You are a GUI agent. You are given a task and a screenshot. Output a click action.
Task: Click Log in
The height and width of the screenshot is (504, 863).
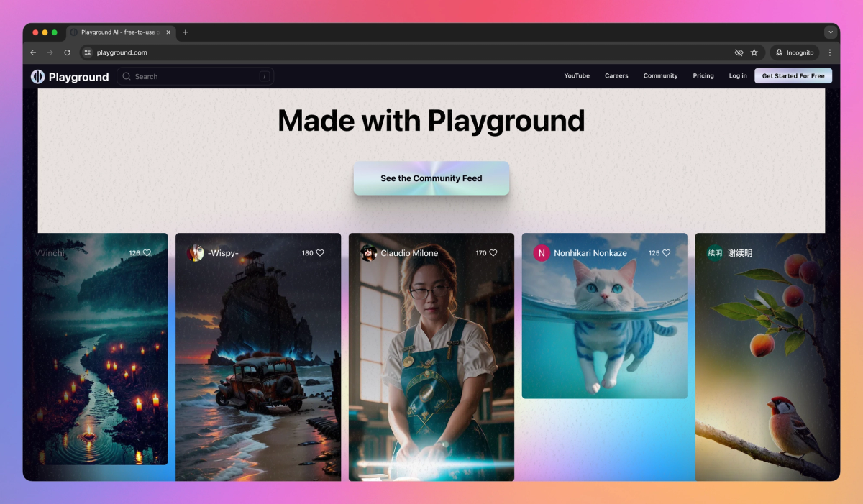[x=738, y=75]
